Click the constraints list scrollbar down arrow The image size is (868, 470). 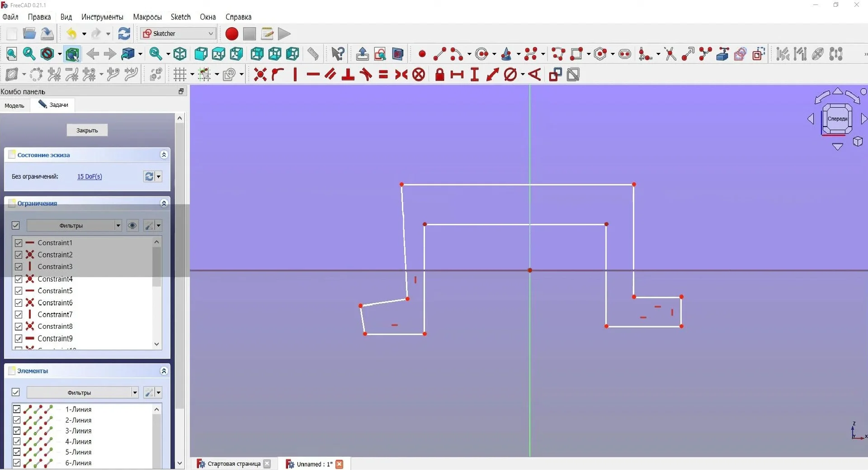point(157,344)
